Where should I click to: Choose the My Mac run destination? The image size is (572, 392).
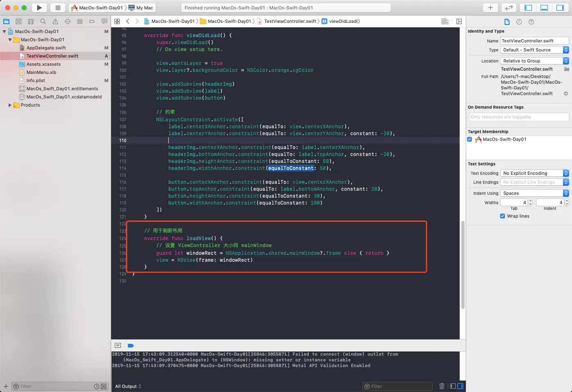click(141, 8)
